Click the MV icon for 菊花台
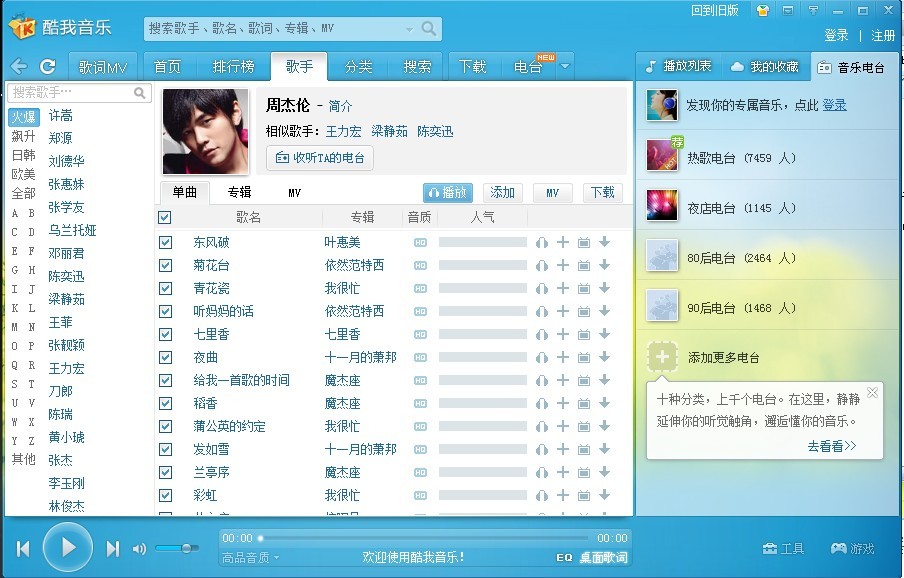 click(584, 265)
